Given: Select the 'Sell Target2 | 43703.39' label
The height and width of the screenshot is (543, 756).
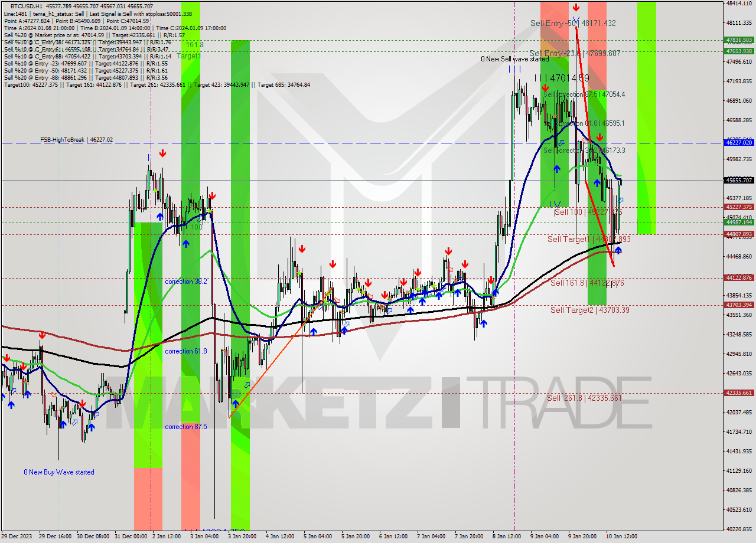Looking at the screenshot, I should point(589,310).
